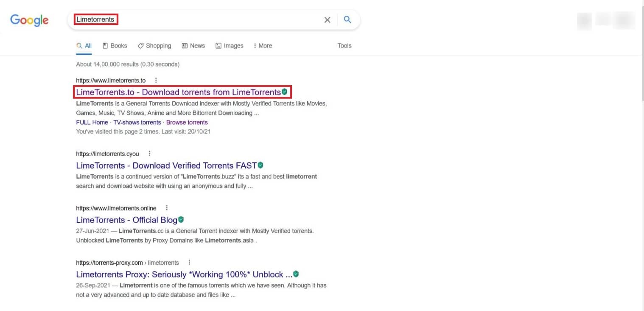Open the Browse torrents sitelink

(x=187, y=122)
